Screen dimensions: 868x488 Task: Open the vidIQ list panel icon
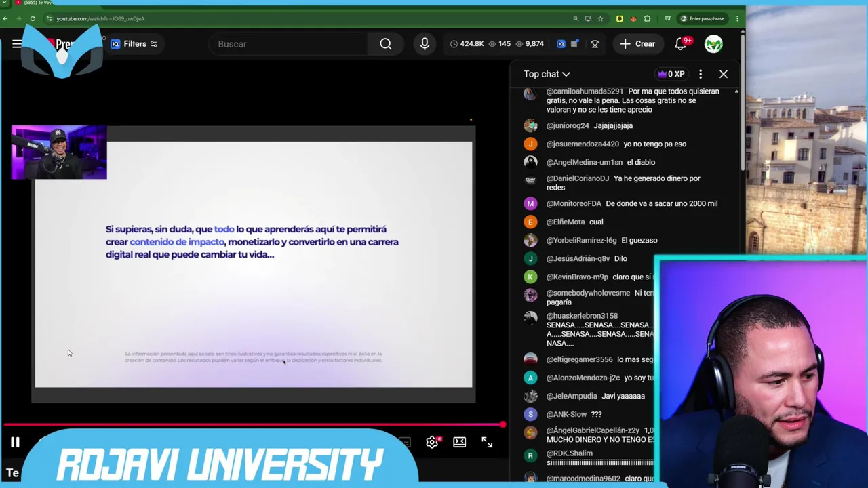(x=574, y=44)
